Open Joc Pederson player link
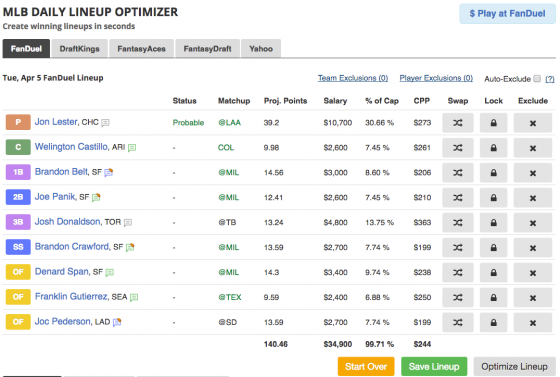 tap(63, 322)
